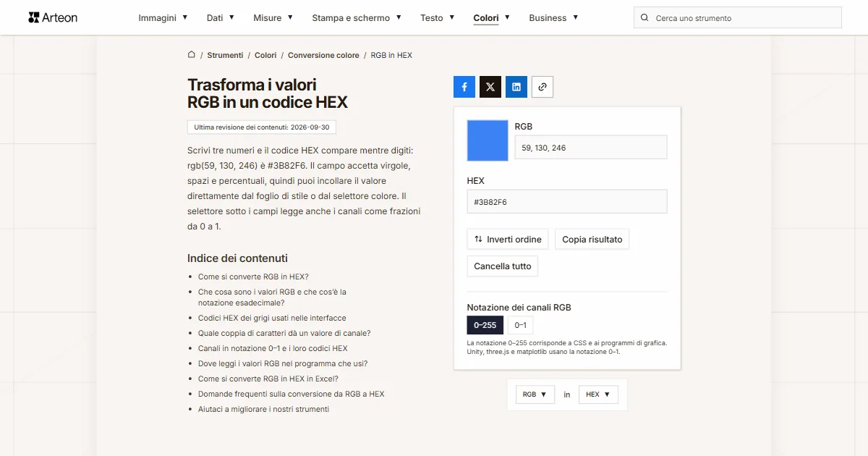Click the Arteon logo icon
Viewport: 868px width, 456px height.
point(34,17)
